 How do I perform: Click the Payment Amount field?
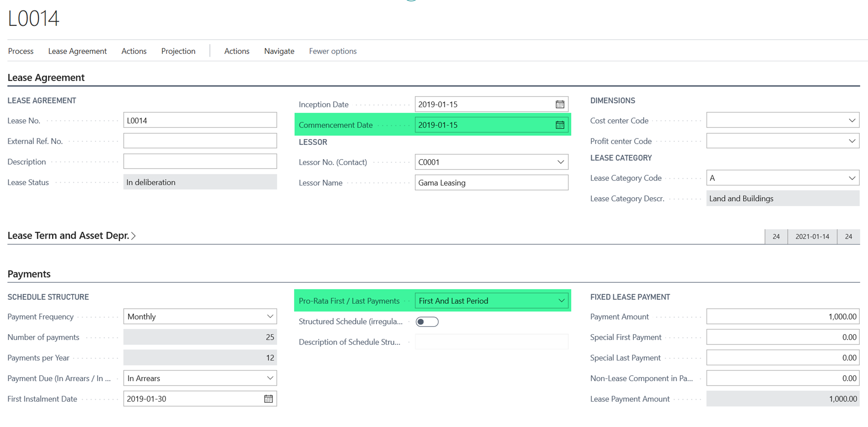pyautogui.click(x=783, y=317)
